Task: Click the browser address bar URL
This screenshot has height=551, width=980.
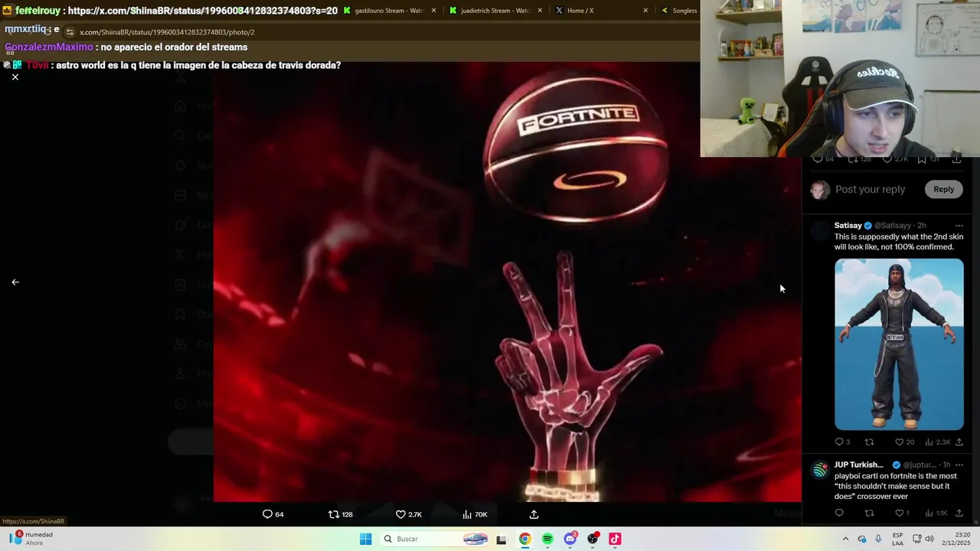Action: pos(167,32)
